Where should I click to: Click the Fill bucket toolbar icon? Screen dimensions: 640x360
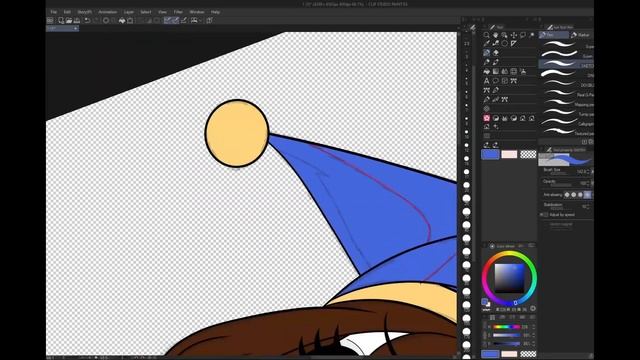click(122, 20)
